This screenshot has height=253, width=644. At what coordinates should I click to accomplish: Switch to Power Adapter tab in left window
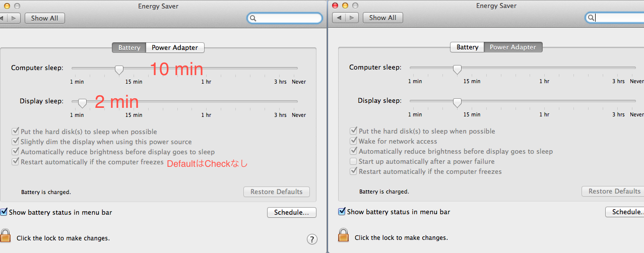(175, 47)
